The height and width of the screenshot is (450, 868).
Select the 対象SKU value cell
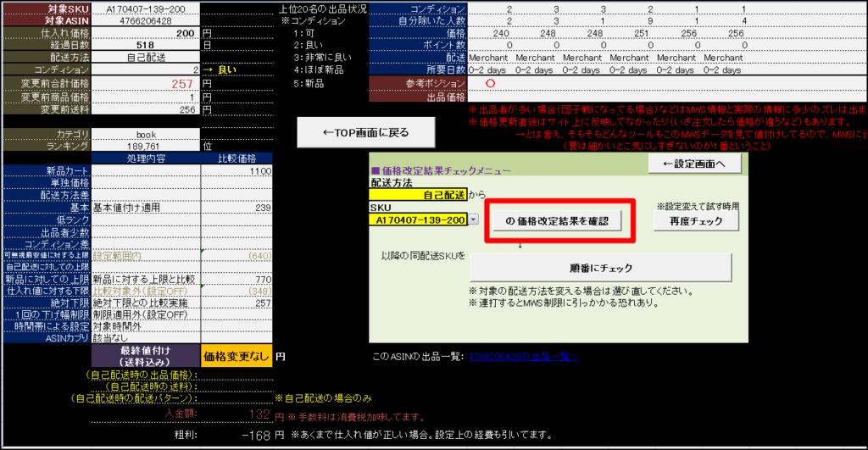[x=145, y=8]
